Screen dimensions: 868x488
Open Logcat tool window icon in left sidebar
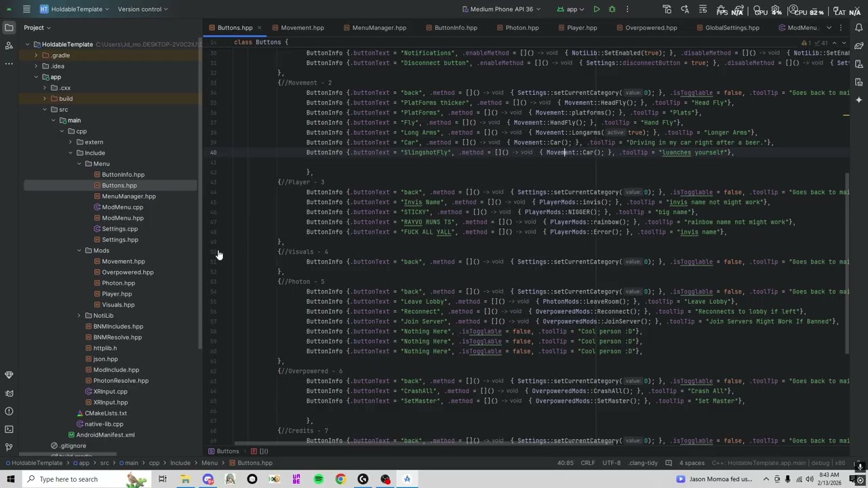(x=9, y=393)
